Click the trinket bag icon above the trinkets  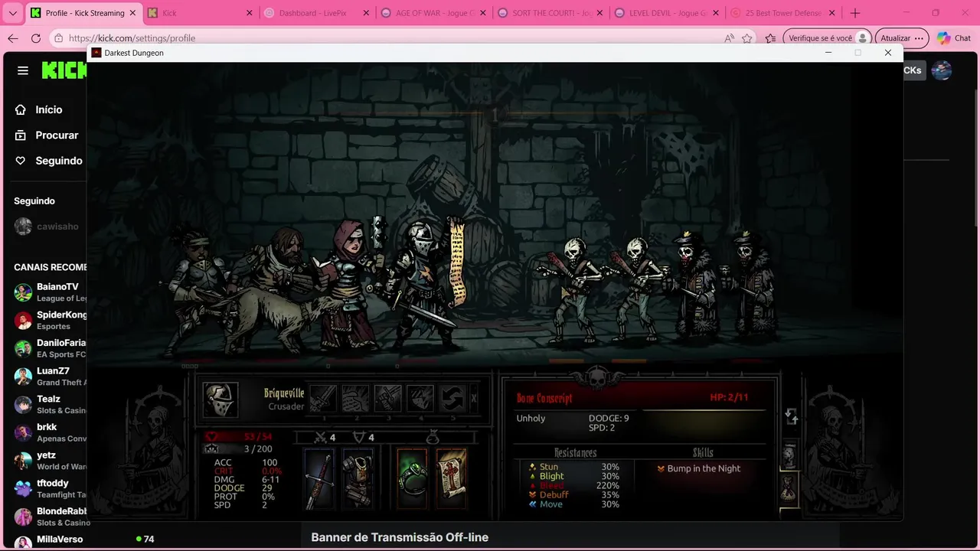tap(432, 437)
